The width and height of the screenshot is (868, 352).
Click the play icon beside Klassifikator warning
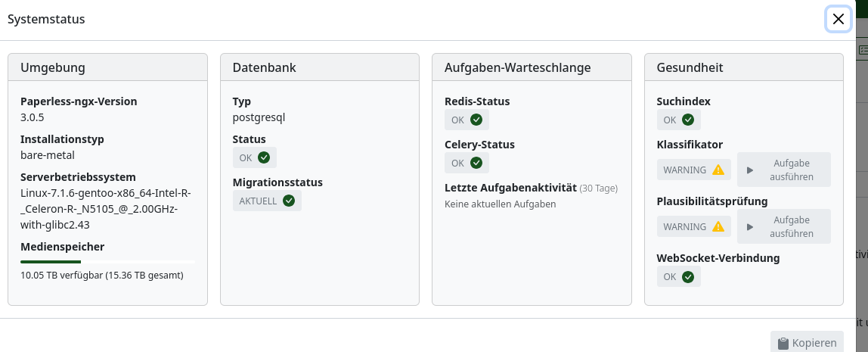coord(750,170)
